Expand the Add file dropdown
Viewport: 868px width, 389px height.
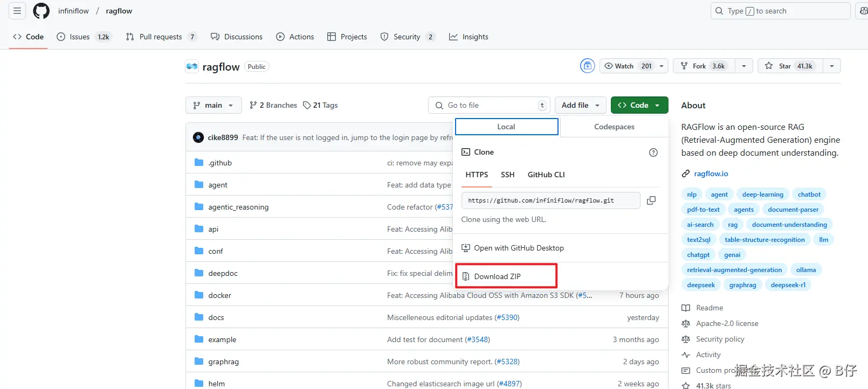[x=581, y=105]
